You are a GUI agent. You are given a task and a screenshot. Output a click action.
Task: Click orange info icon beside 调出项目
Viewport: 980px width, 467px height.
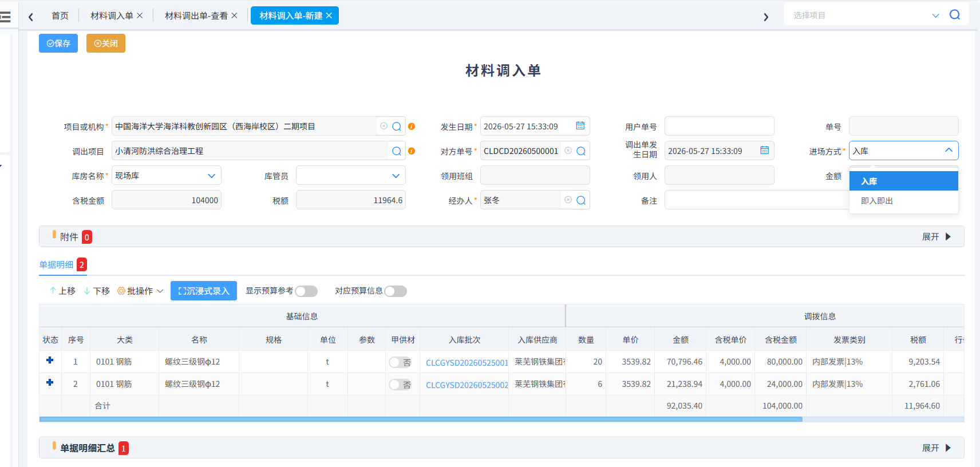click(x=412, y=151)
